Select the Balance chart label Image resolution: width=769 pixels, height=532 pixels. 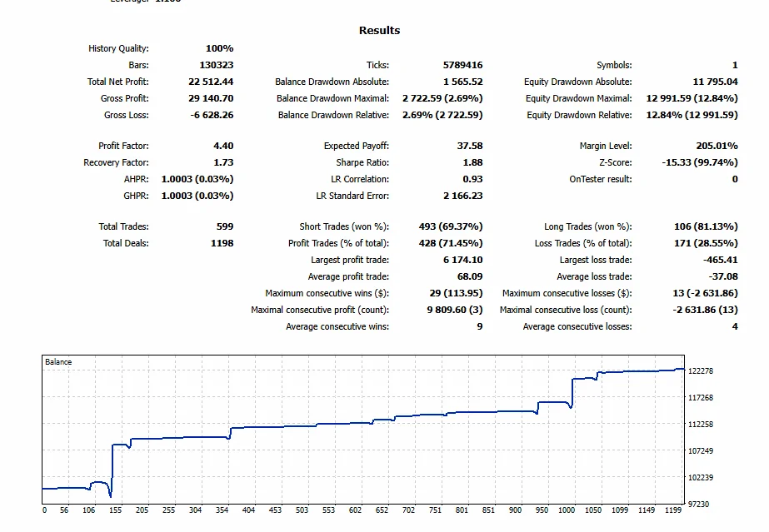58,362
